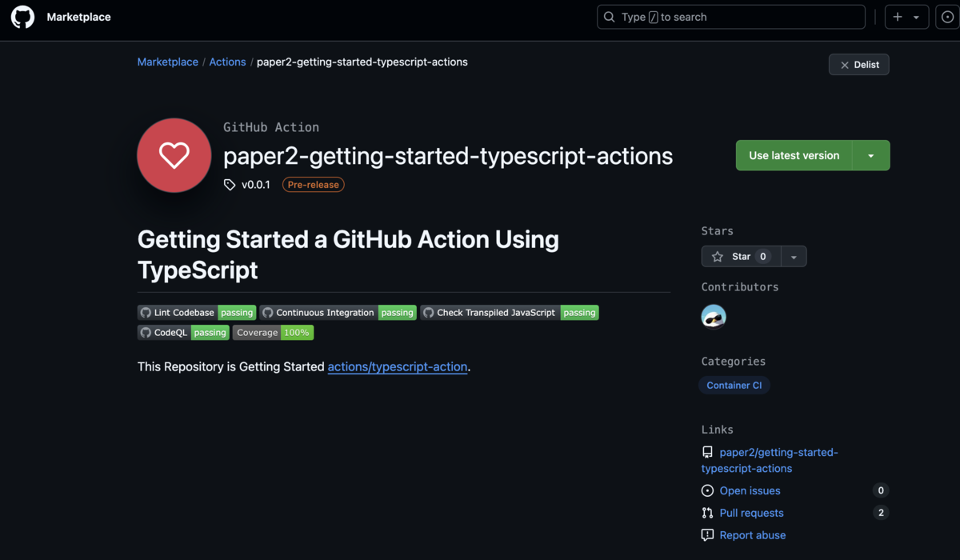Click the v0.0.1 version text
Image resolution: width=960 pixels, height=560 pixels.
[x=256, y=185]
